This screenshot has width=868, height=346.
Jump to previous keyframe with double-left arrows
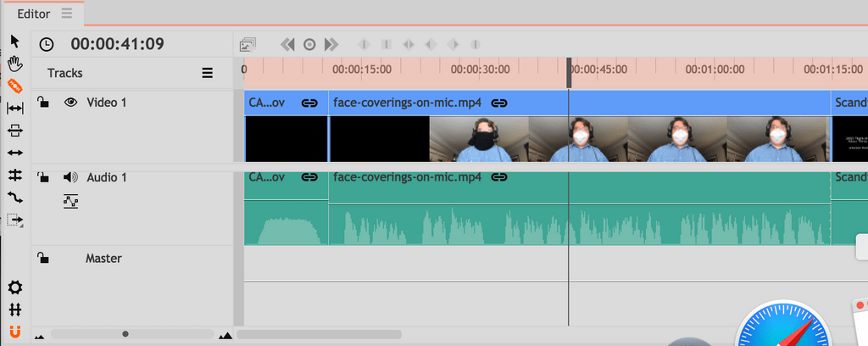tap(287, 44)
